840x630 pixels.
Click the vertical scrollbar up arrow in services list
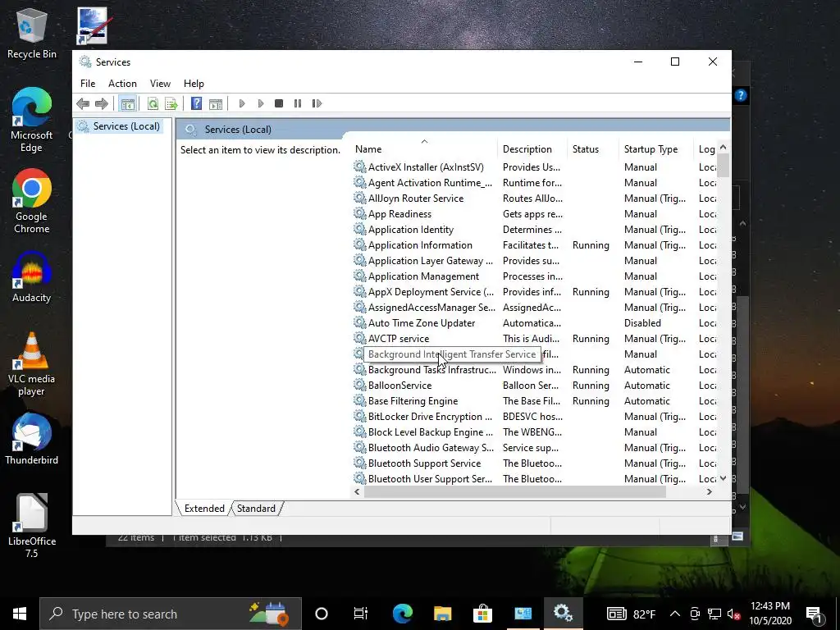point(724,148)
